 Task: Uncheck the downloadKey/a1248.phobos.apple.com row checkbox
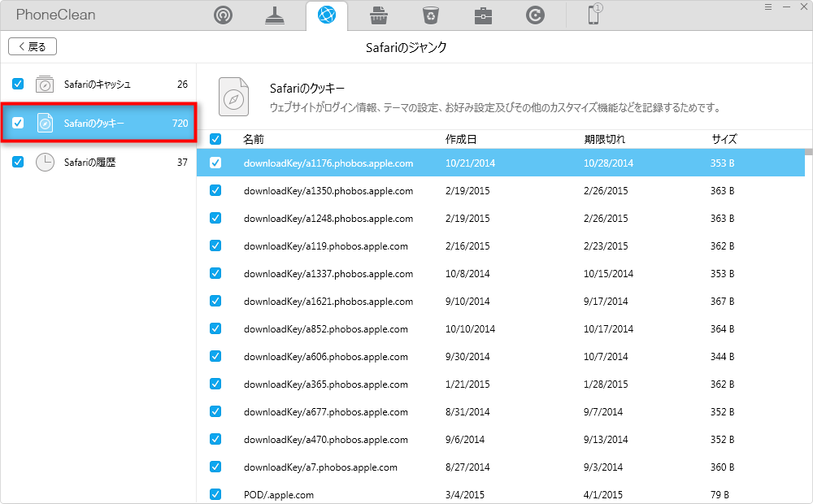pyautogui.click(x=215, y=218)
